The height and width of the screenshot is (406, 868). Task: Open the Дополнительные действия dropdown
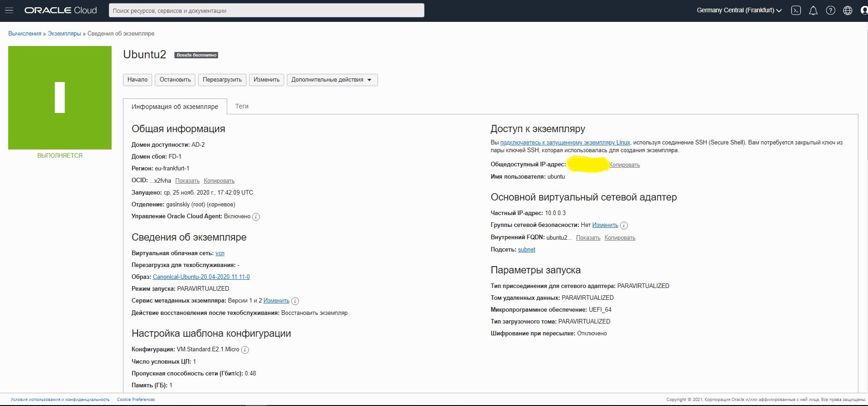332,80
